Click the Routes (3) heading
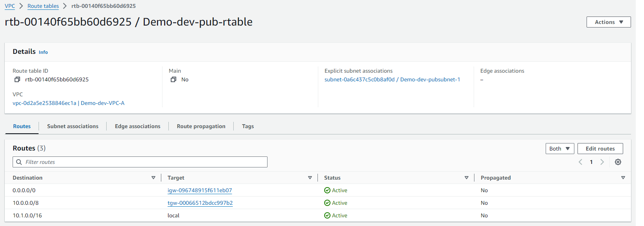Image resolution: width=644 pixels, height=226 pixels. click(29, 148)
